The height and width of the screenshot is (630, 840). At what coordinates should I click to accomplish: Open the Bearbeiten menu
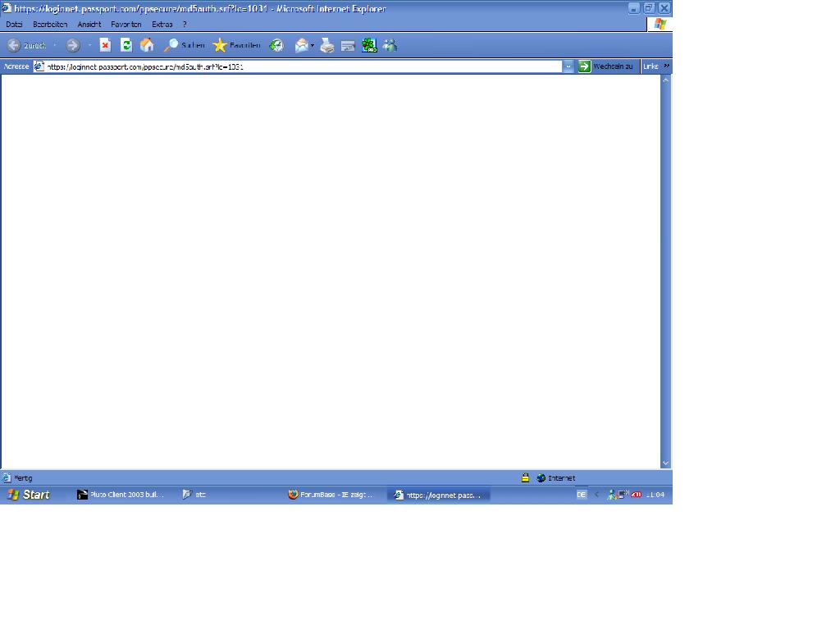(50, 24)
